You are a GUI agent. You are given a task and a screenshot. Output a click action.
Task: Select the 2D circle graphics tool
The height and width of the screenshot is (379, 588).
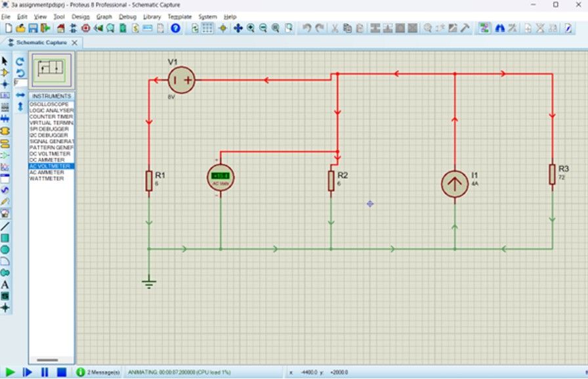click(5, 250)
